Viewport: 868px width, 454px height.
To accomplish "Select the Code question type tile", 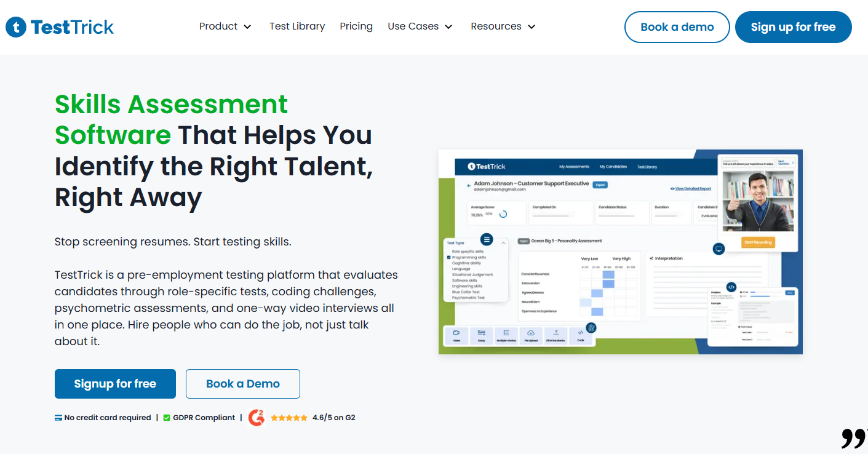I will [580, 335].
